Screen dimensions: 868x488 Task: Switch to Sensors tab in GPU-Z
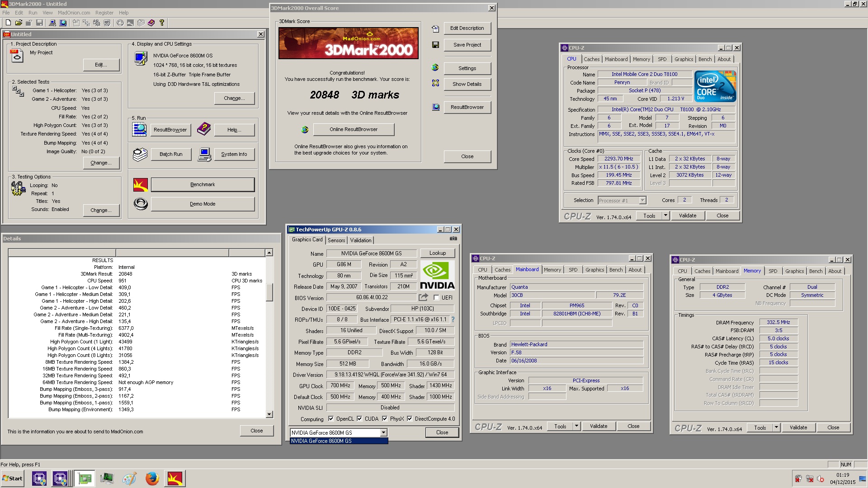336,240
